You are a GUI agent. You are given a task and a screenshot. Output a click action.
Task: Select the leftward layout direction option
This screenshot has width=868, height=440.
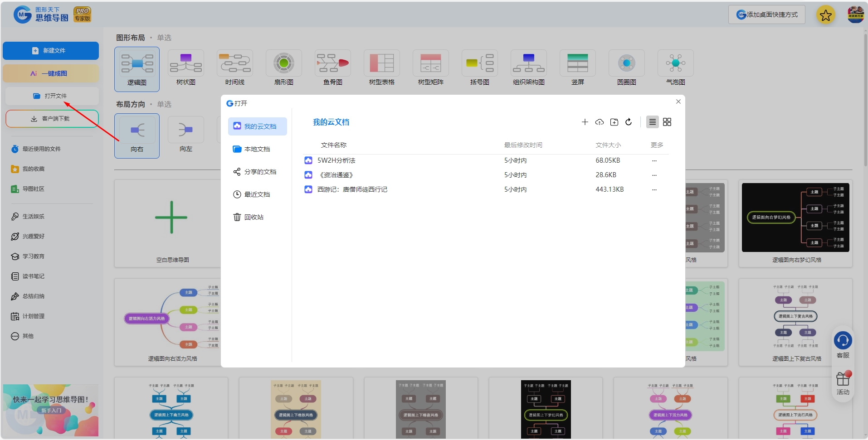pos(186,130)
